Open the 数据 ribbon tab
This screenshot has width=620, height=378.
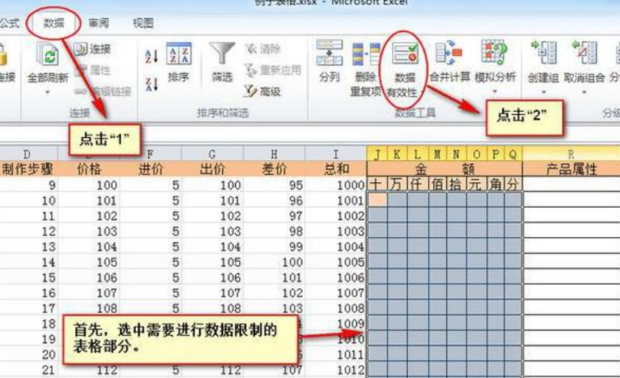[x=54, y=23]
